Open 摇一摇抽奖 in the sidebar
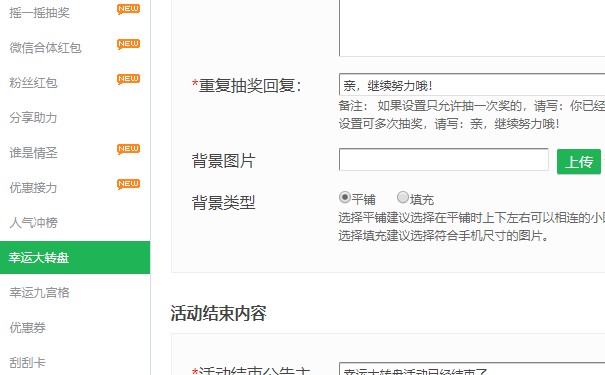This screenshot has height=375, width=605. [39, 13]
